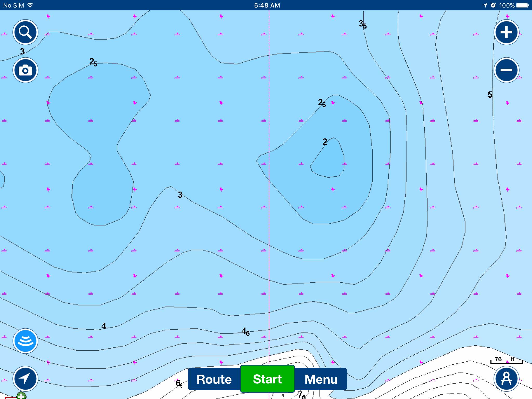Tap the Wi-Fi icon in status bar
Image resolution: width=532 pixels, height=399 pixels.
(x=30, y=5)
